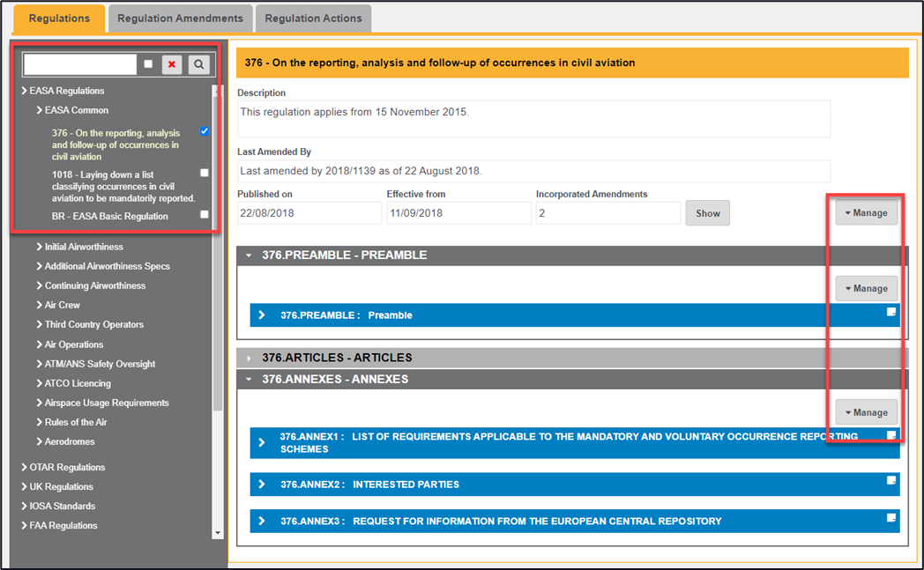This screenshot has width=924, height=570.
Task: Collapse the 376.ANNEXES - ANNEXES section header
Action: [249, 380]
